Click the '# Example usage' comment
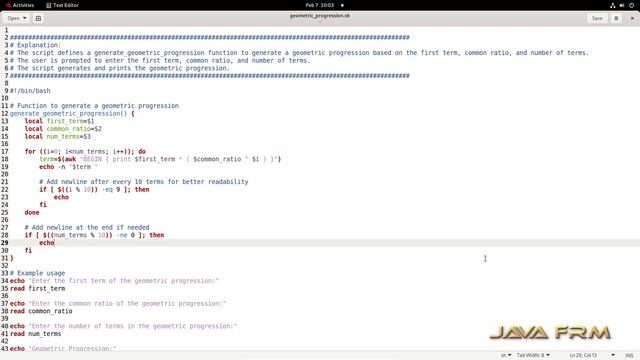This screenshot has width=640, height=360. point(37,273)
